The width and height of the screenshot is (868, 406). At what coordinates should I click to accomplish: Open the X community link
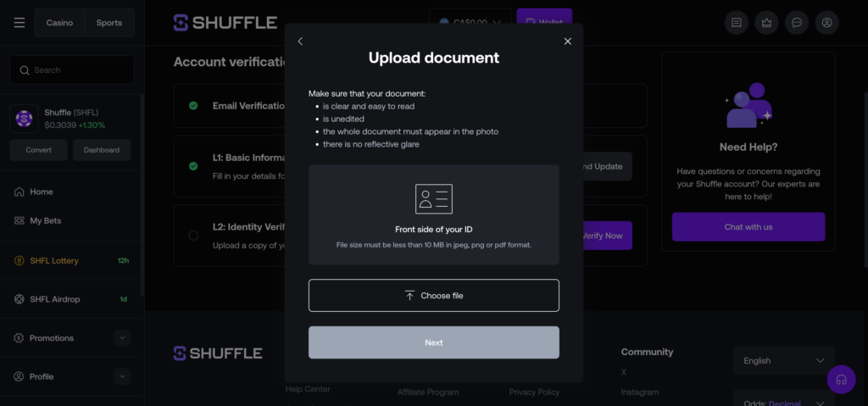point(624,372)
